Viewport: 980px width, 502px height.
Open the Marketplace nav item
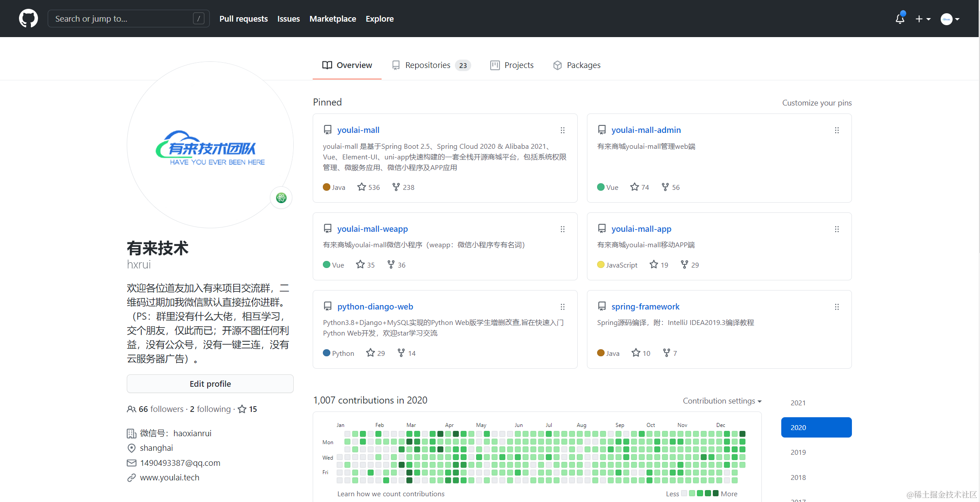click(x=333, y=19)
